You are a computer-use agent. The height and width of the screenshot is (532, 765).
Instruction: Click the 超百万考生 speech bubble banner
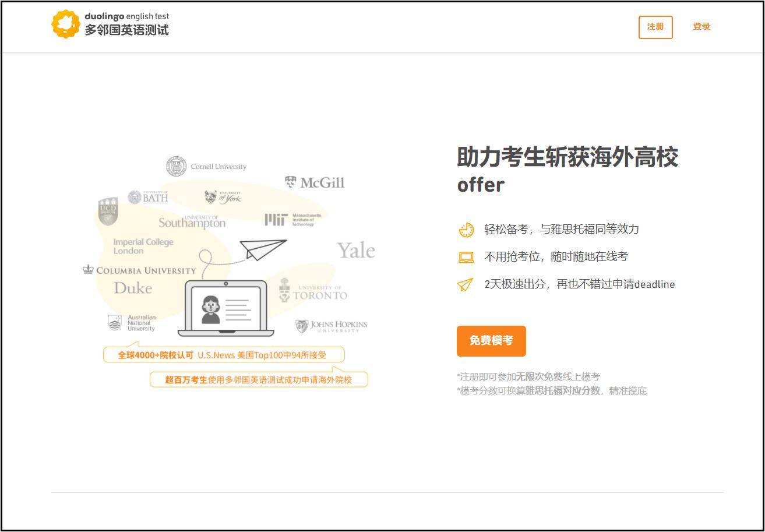[x=259, y=380]
